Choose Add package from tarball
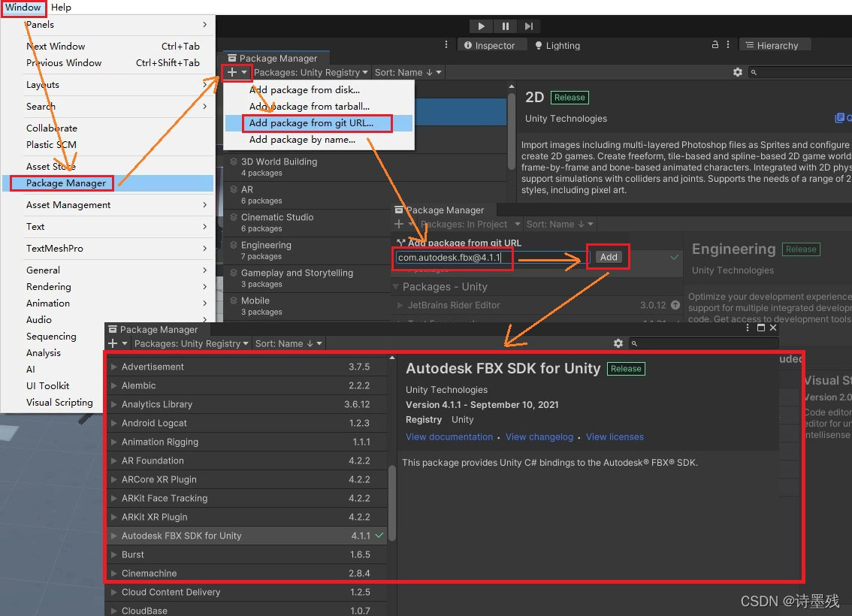The width and height of the screenshot is (852, 616). [319, 107]
